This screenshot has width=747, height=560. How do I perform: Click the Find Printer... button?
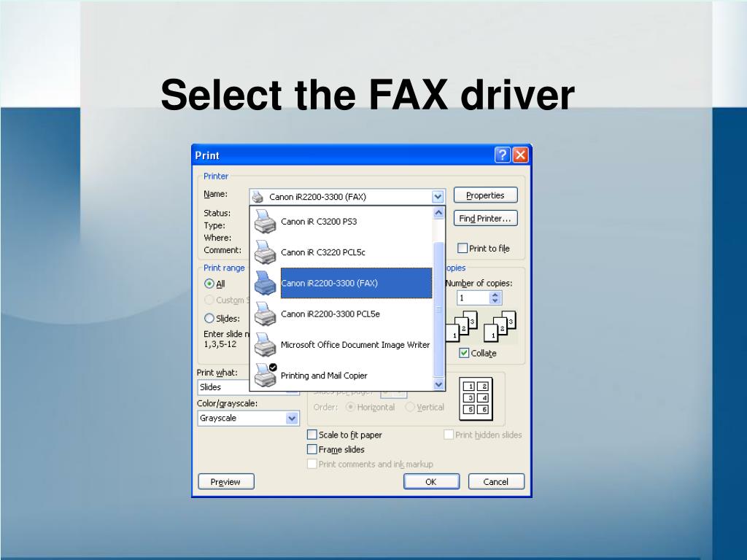[485, 219]
